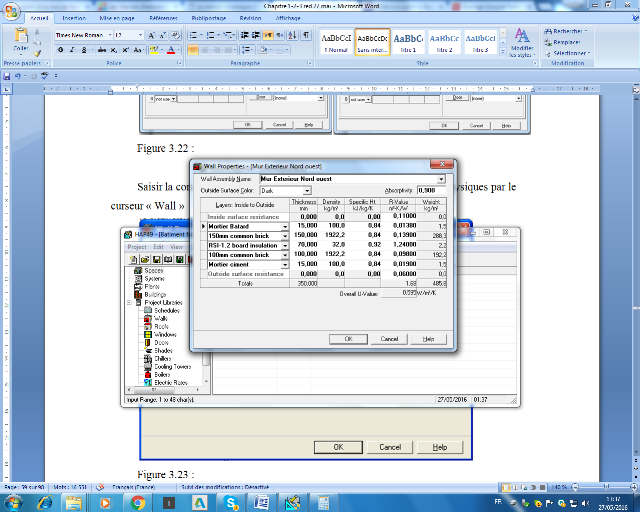
Task: Open Google Chrome from the taskbar
Action: tap(139, 502)
